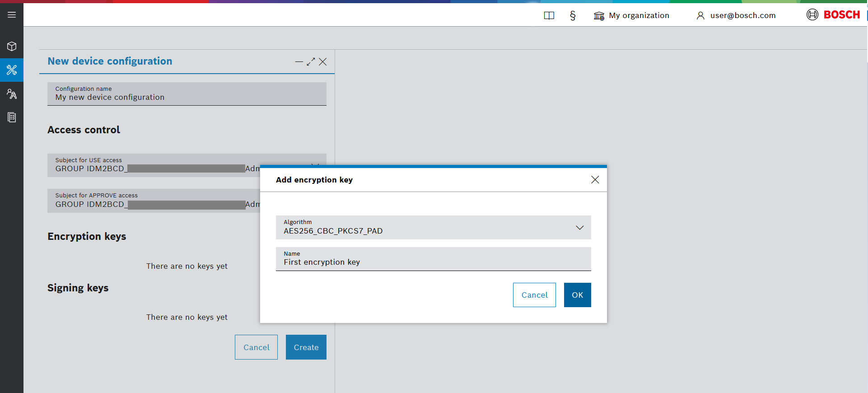Close the Add encryption key dialog
The width and height of the screenshot is (868, 393).
[x=595, y=180]
